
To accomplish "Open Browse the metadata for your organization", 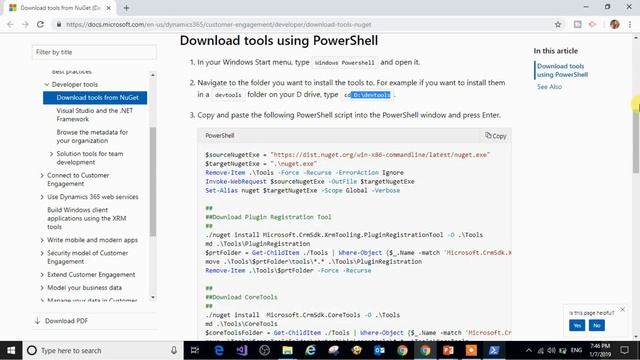I will (92, 136).
